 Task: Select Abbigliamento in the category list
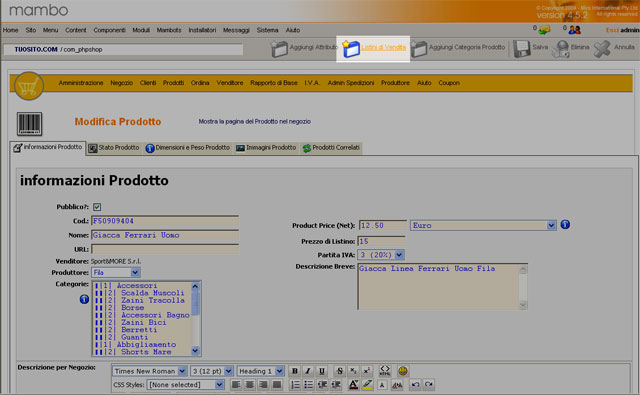point(142,344)
